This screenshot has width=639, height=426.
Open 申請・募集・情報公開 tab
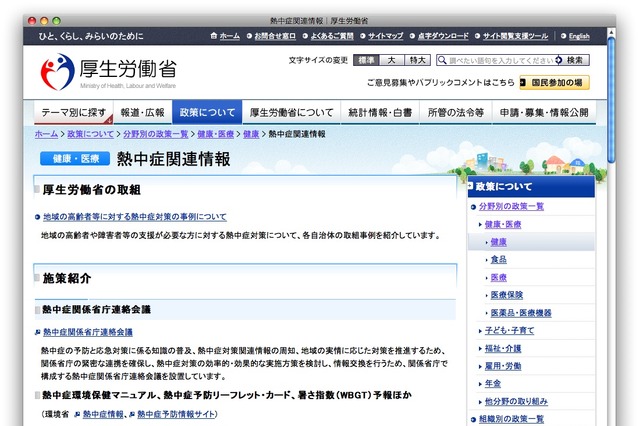pyautogui.click(x=544, y=112)
